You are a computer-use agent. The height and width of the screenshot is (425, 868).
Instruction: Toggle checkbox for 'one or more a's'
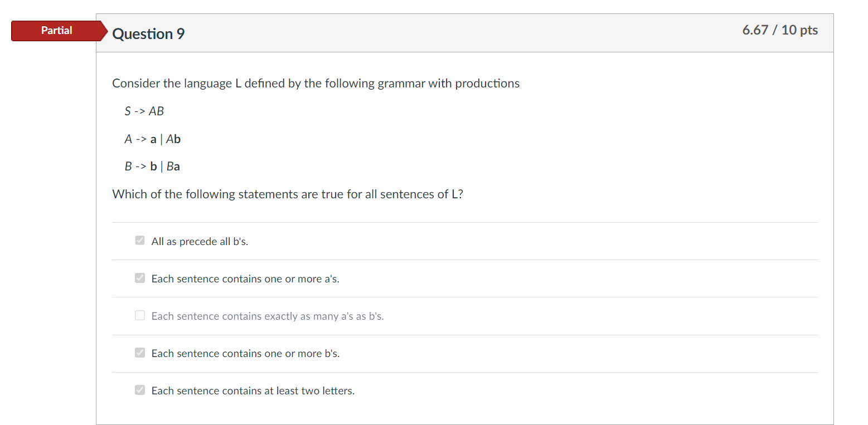pos(140,278)
